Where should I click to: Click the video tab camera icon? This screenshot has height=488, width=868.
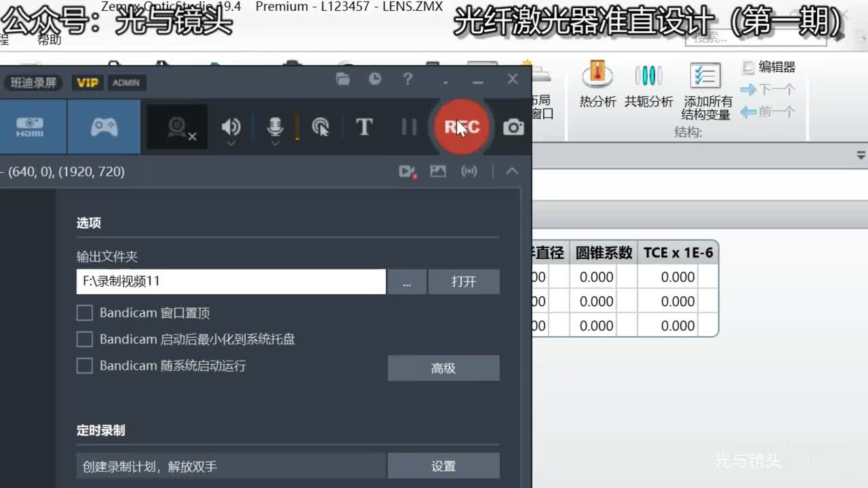(x=407, y=171)
